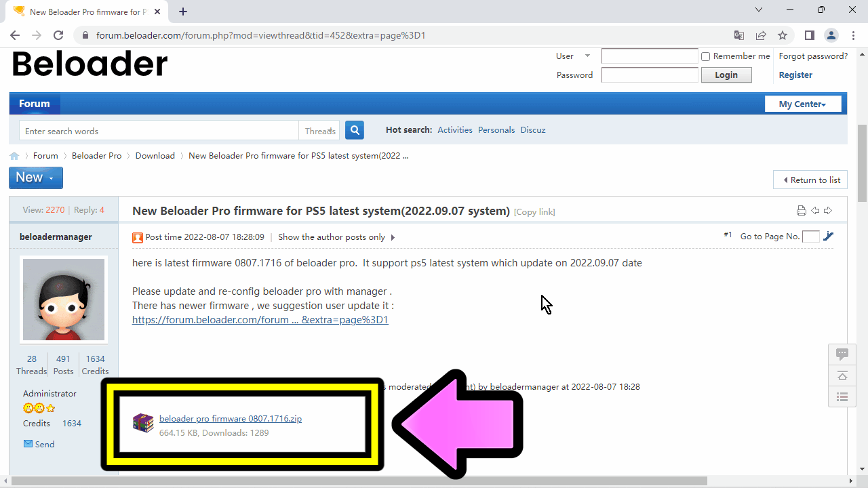Enable the Remember me checkbox

coord(705,56)
